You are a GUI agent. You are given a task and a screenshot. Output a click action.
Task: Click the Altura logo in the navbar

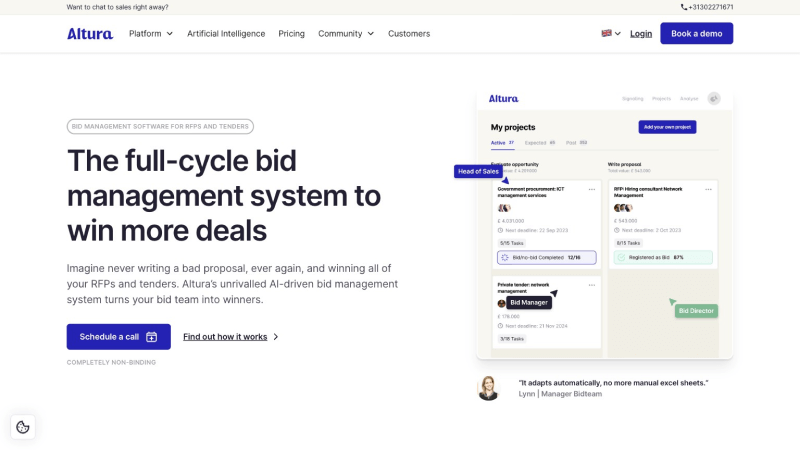[88, 33]
